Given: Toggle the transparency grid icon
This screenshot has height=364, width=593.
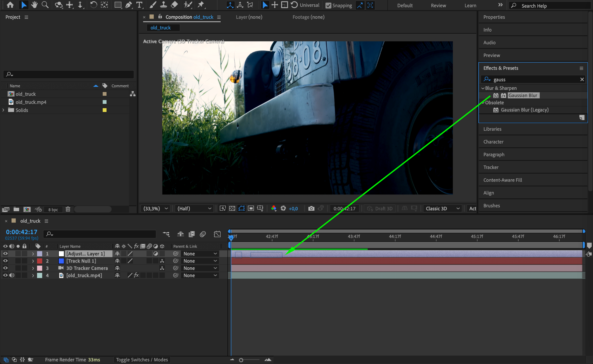Looking at the screenshot, I should (x=232, y=208).
